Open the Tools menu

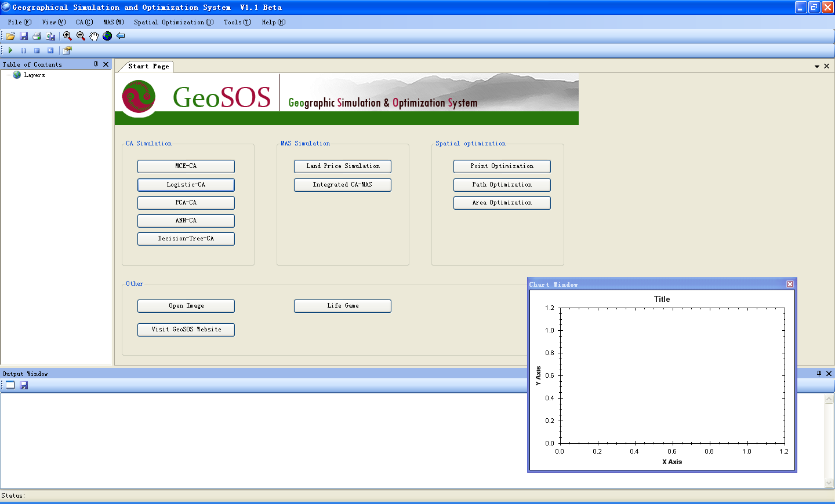238,22
